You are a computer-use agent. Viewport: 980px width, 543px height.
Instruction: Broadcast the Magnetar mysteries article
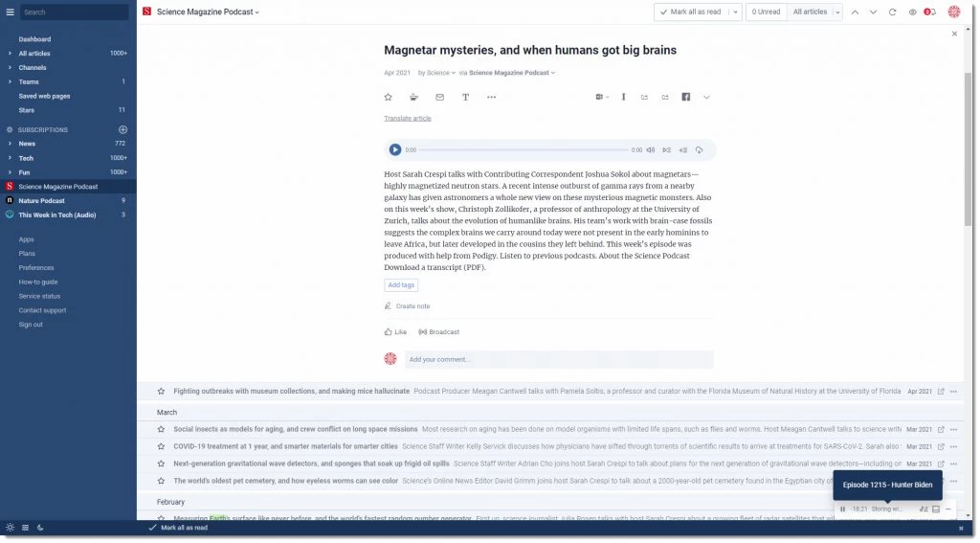(438, 333)
